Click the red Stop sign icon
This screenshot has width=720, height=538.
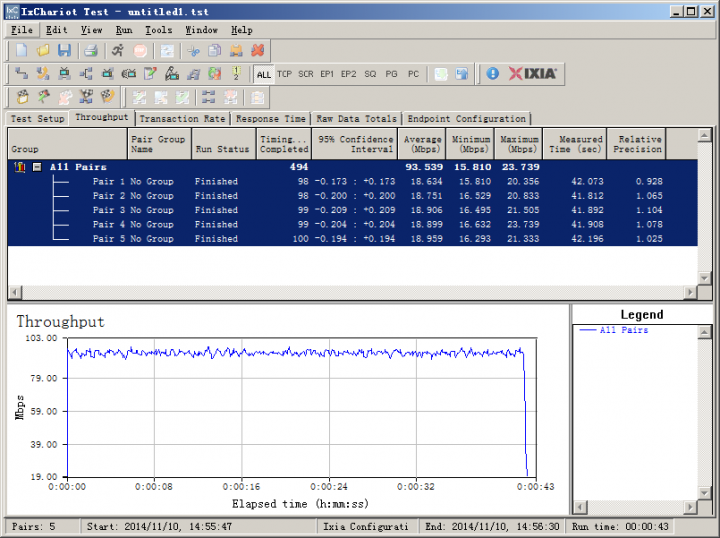140,50
